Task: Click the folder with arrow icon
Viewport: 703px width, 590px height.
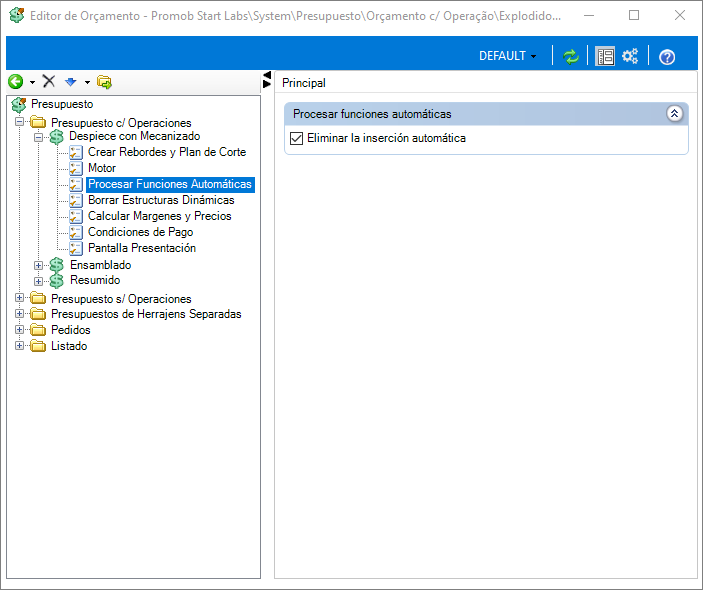Action: 104,82
